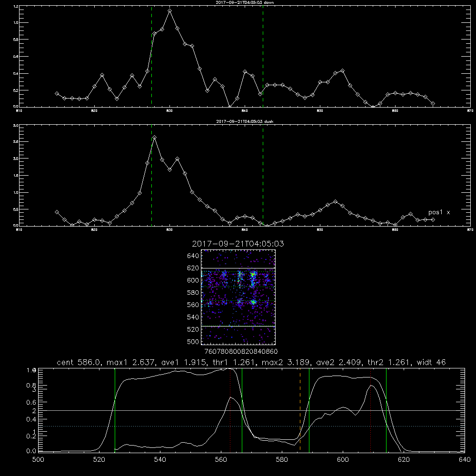Click the '3.0' y-axis label of dusk plot
476x476 pixels.
click(16, 125)
